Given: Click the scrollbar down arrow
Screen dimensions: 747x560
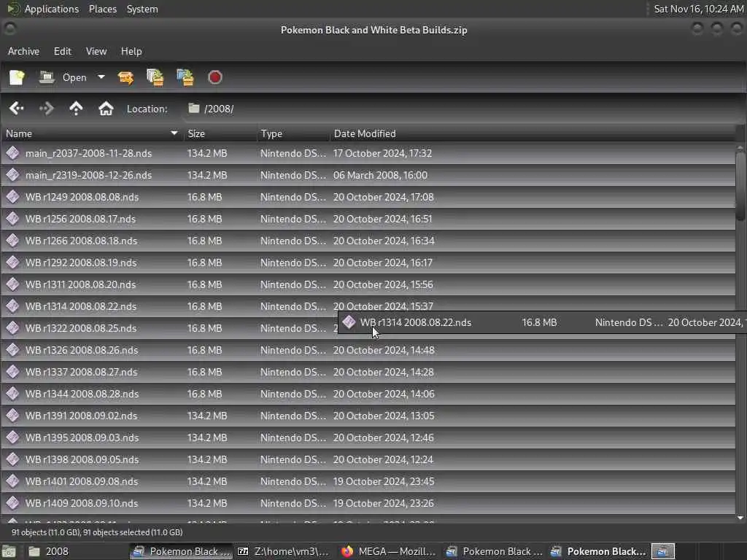Looking at the screenshot, I should tap(740, 518).
